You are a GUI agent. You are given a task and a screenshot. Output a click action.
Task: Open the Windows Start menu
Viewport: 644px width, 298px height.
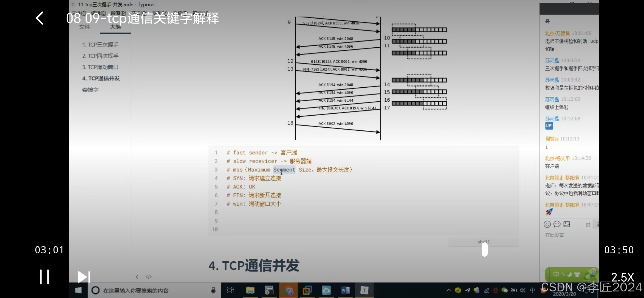click(x=78, y=290)
